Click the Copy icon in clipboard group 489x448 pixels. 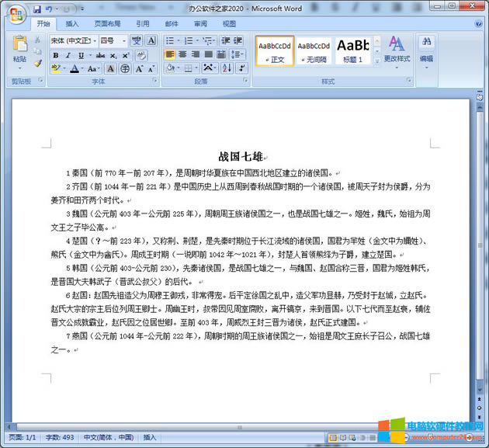pyautogui.click(x=37, y=50)
